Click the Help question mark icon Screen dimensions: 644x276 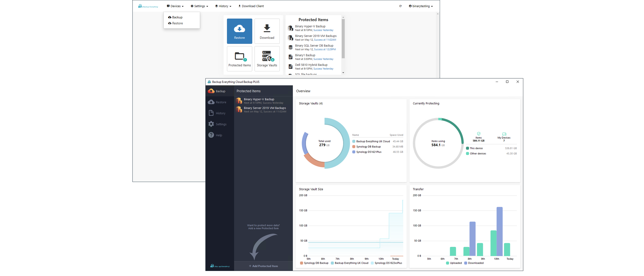click(211, 135)
